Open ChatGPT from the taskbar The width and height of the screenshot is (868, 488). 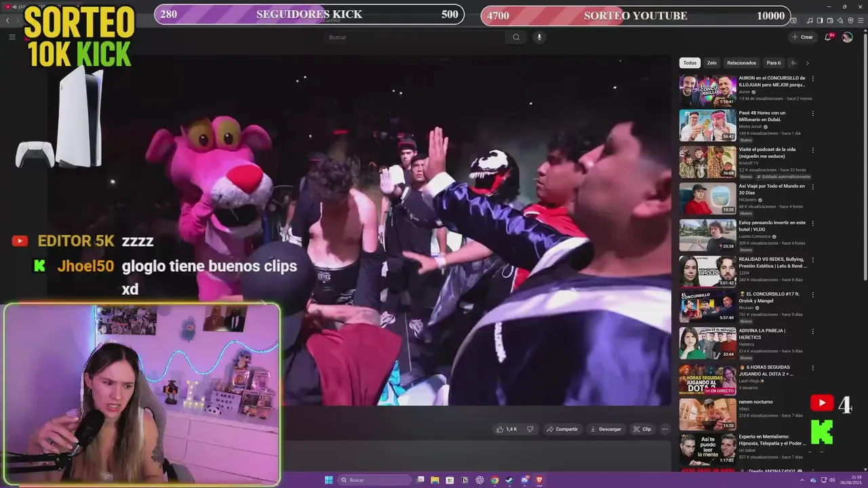pos(479,480)
